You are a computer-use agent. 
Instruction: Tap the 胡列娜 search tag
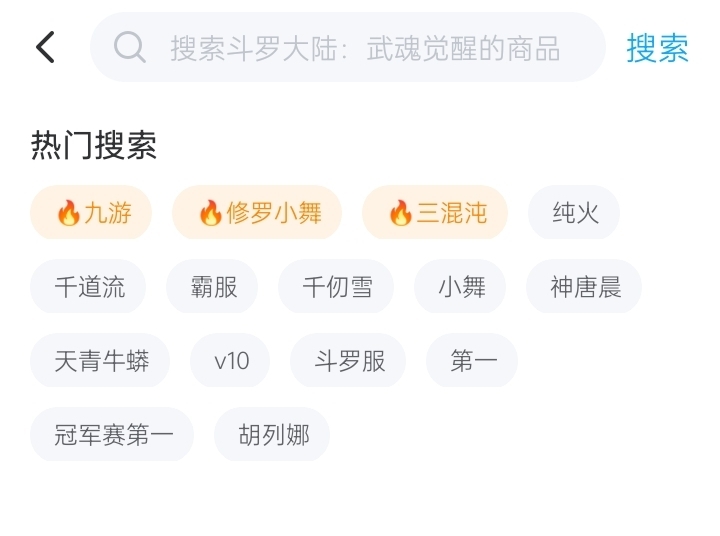(x=273, y=435)
